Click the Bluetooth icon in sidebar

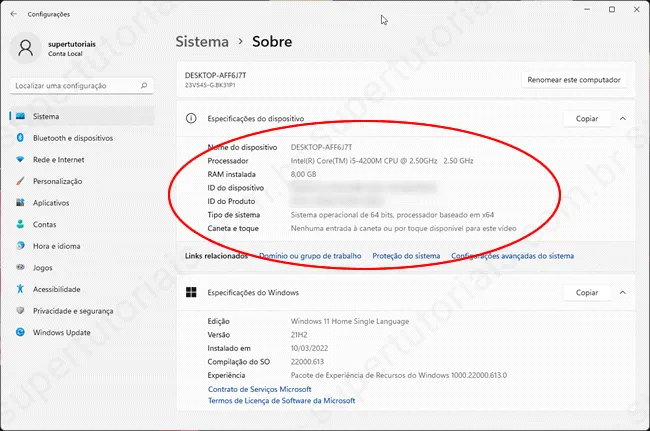[20, 138]
